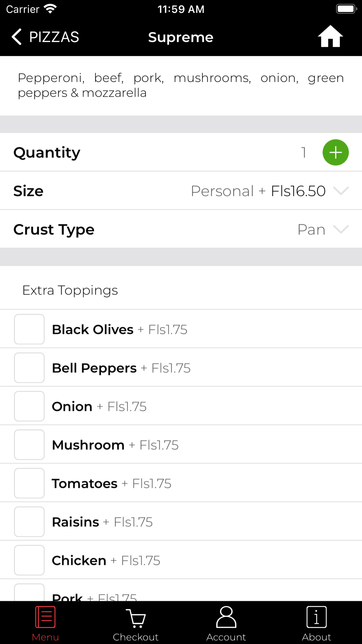This screenshot has height=644, width=362.
Task: Switch to the About tab label
Action: pos(316,637)
